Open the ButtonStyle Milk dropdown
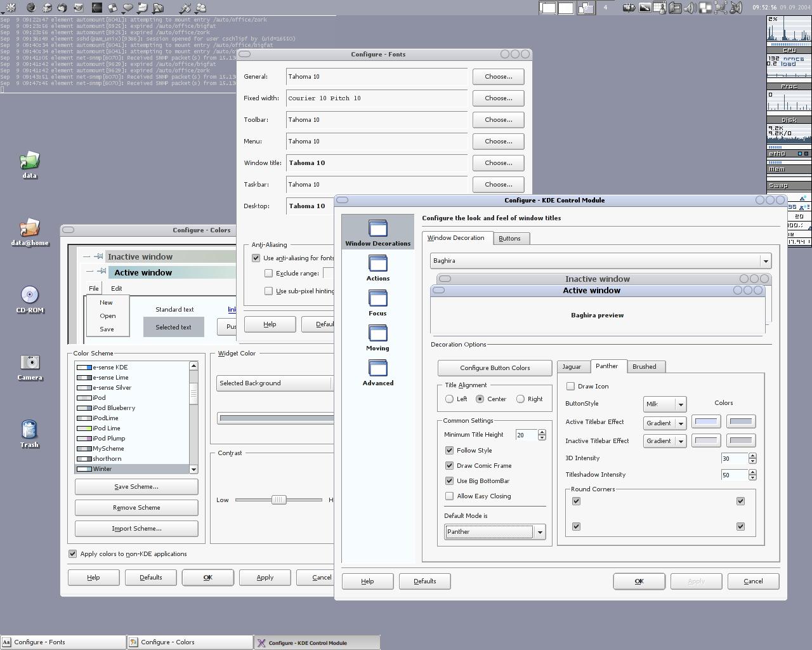The height and width of the screenshot is (650, 812). (x=664, y=404)
